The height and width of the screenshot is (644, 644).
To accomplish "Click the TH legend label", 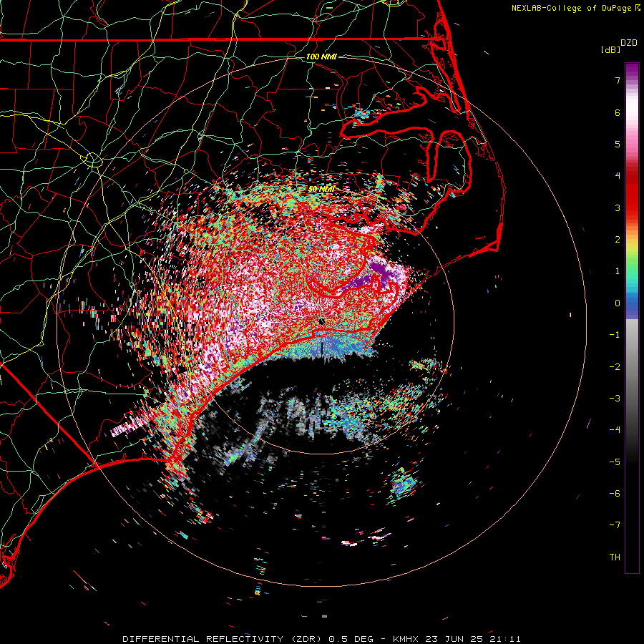I will pyautogui.click(x=615, y=557).
